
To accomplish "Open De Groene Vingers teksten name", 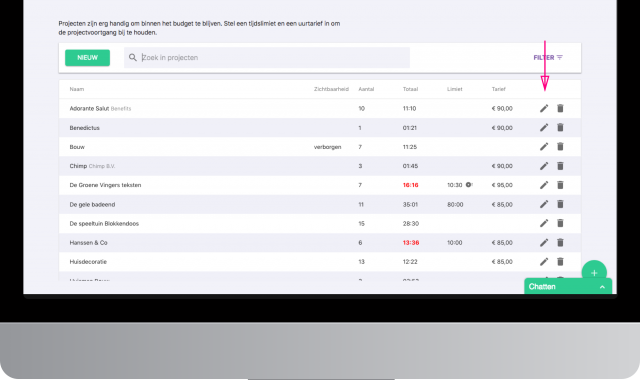I will [105, 185].
